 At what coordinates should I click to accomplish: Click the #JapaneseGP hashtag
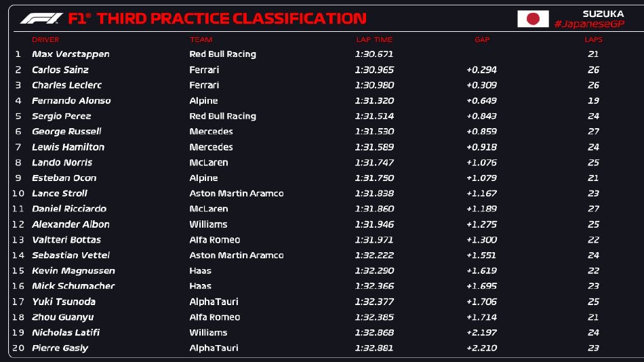tap(588, 24)
